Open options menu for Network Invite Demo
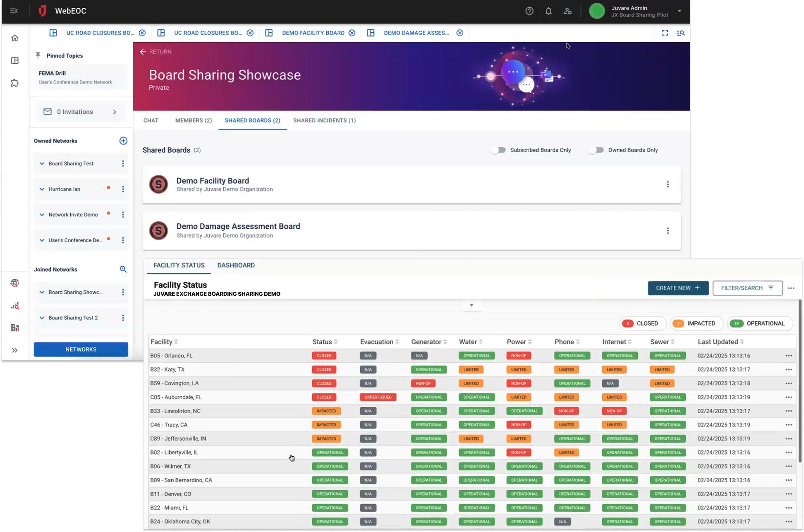Screen dimensions: 804x532 pyautogui.click(x=123, y=215)
